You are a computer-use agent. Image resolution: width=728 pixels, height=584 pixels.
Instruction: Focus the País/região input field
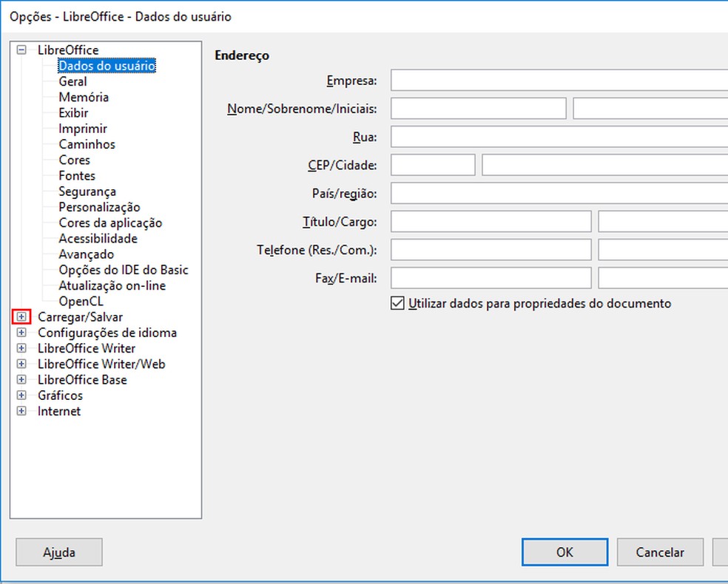[559, 194]
